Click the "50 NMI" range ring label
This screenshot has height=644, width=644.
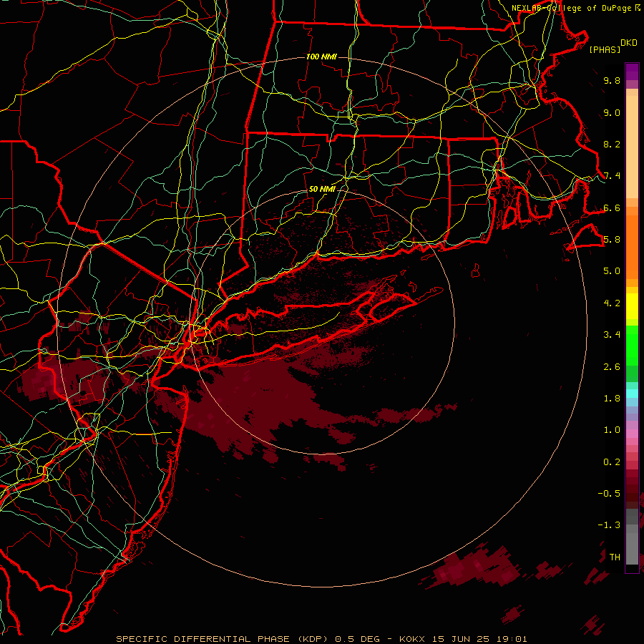coord(322,189)
